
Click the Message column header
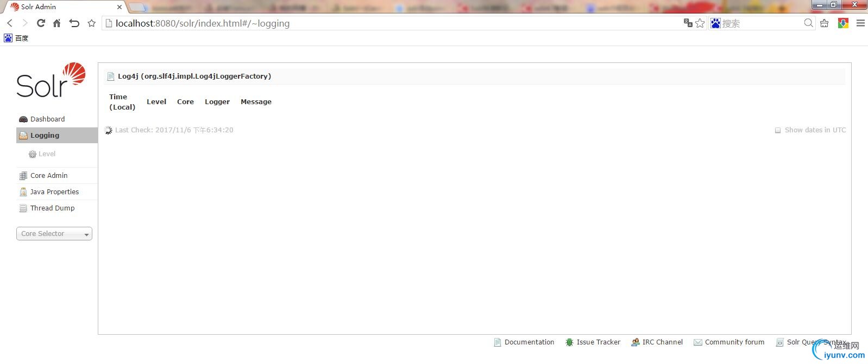pyautogui.click(x=256, y=101)
